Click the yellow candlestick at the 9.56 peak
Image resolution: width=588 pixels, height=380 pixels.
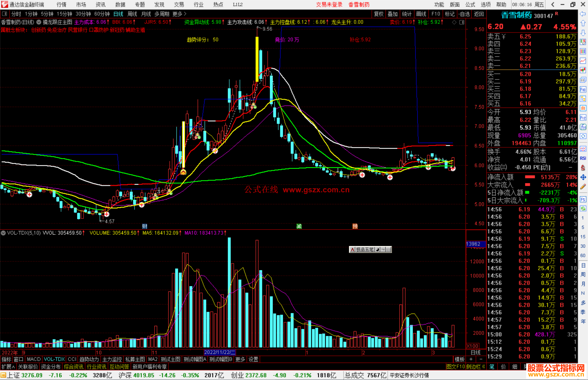[x=257, y=59]
